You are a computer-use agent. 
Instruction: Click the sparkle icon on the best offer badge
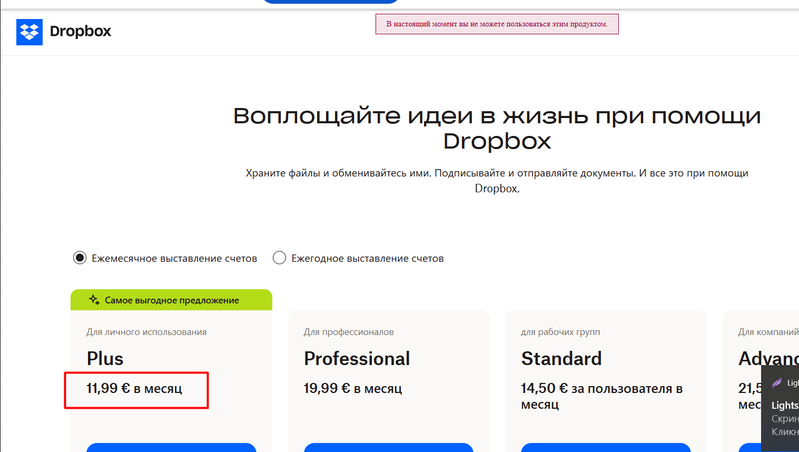click(94, 300)
